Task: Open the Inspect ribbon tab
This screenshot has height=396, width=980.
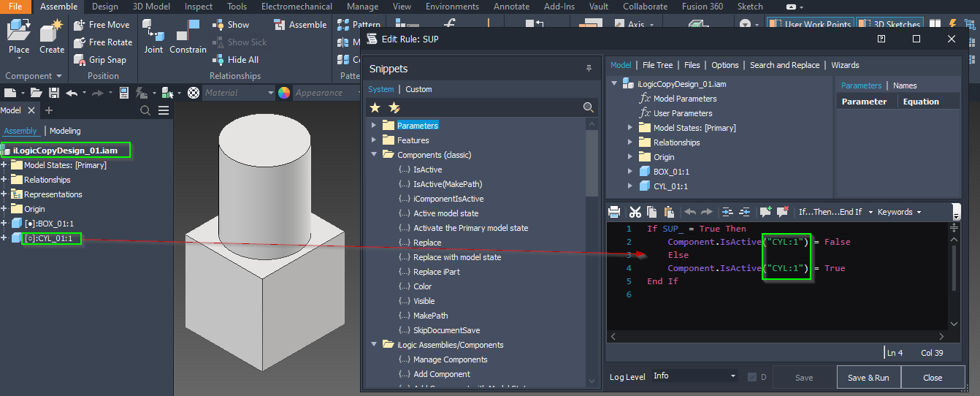Action: click(199, 7)
